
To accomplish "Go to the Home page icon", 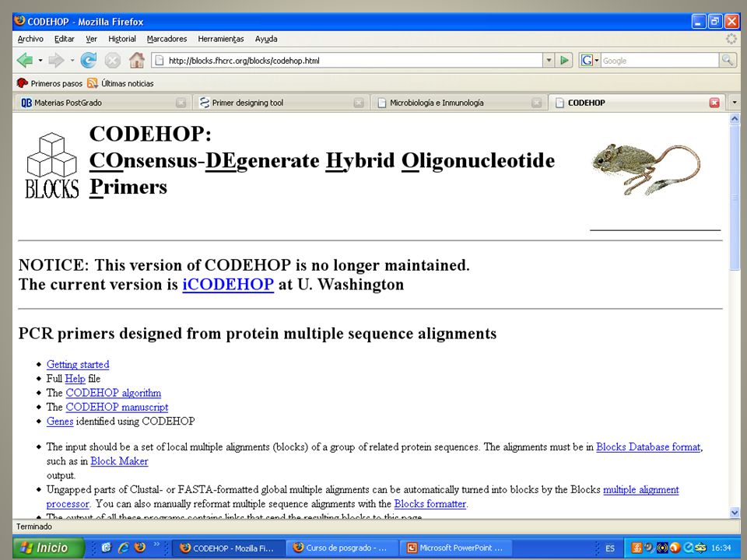I will [137, 60].
